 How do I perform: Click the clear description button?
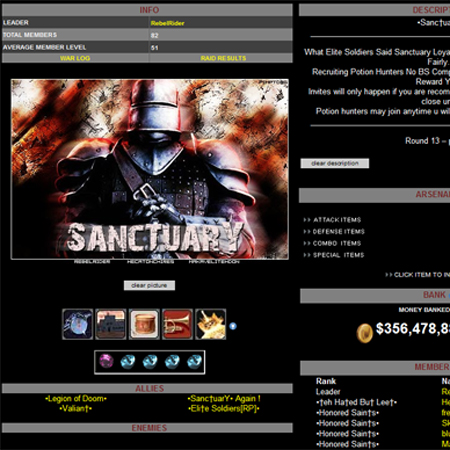(x=335, y=163)
